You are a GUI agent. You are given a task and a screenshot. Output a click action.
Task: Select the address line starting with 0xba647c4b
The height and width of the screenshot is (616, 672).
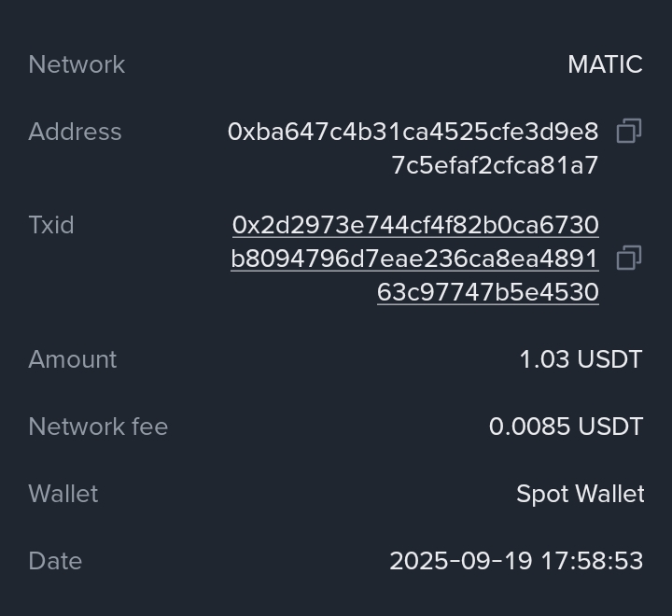tap(413, 132)
